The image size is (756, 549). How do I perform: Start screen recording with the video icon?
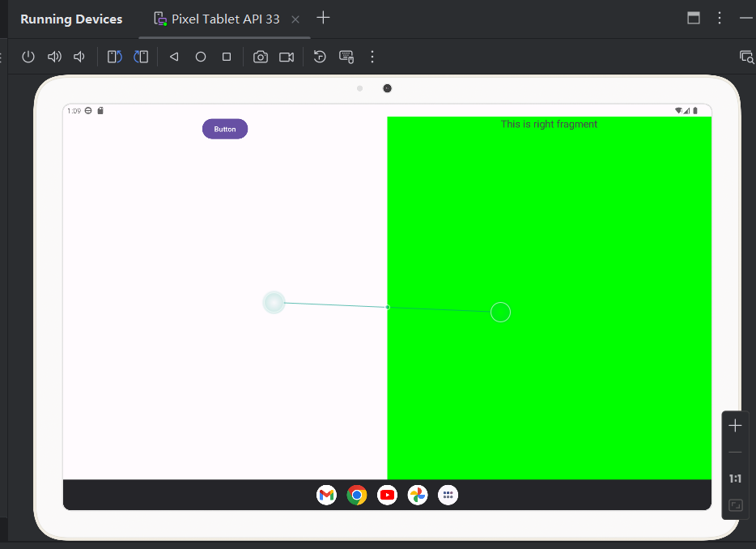tap(286, 57)
